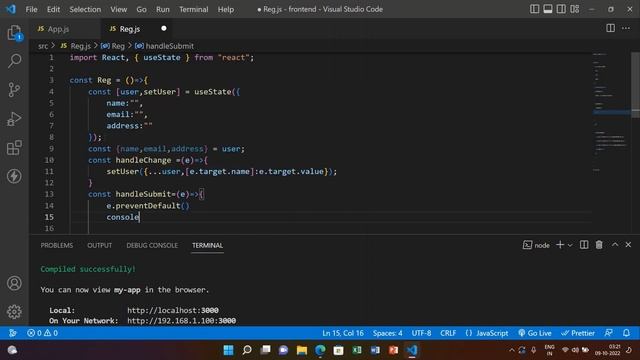This screenshot has height=360, width=640.
Task: Open the Extensions view
Action: (x=14, y=147)
